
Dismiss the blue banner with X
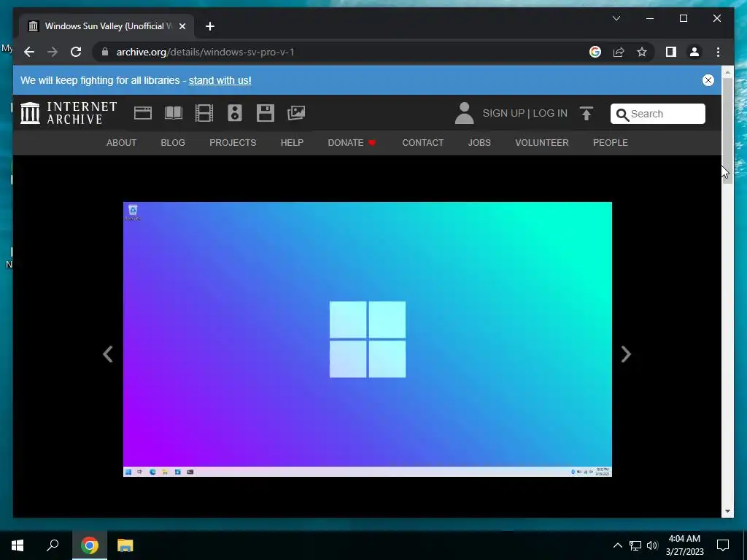[x=708, y=80]
